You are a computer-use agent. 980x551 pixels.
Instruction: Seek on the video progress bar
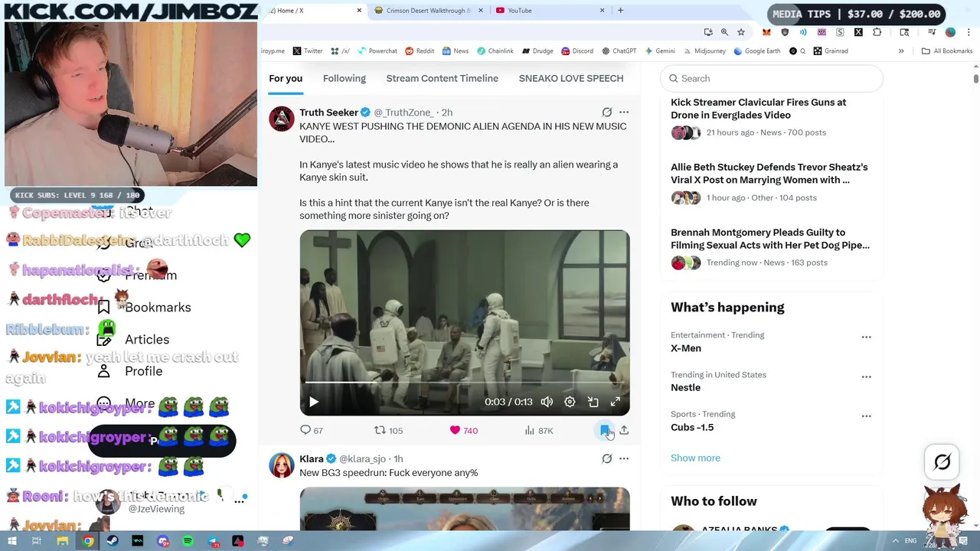pyautogui.click(x=465, y=381)
